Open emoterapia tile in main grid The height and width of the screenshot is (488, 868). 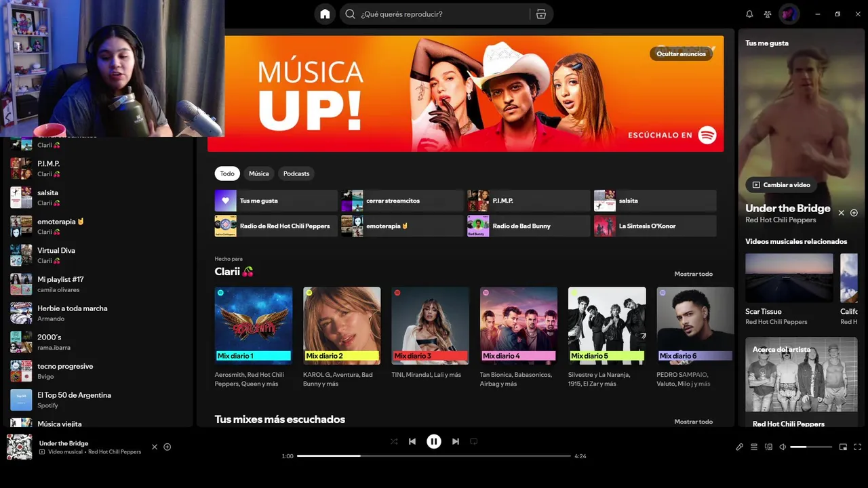[x=402, y=226]
